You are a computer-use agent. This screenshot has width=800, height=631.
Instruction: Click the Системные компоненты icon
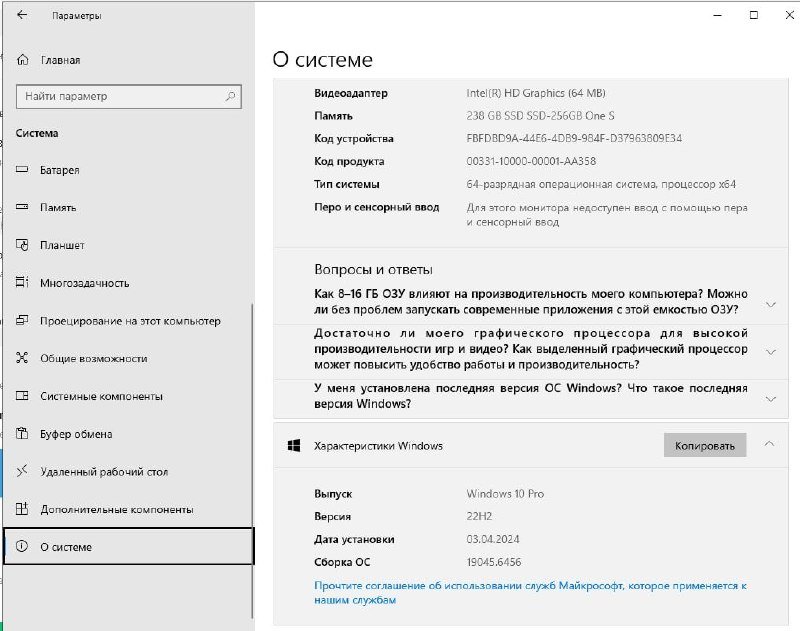click(x=22, y=396)
